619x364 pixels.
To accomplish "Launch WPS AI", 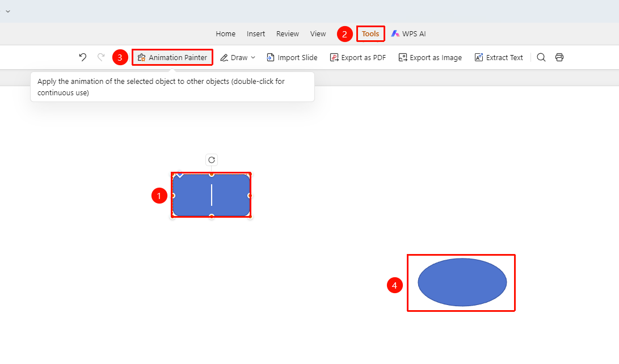I will [x=408, y=34].
